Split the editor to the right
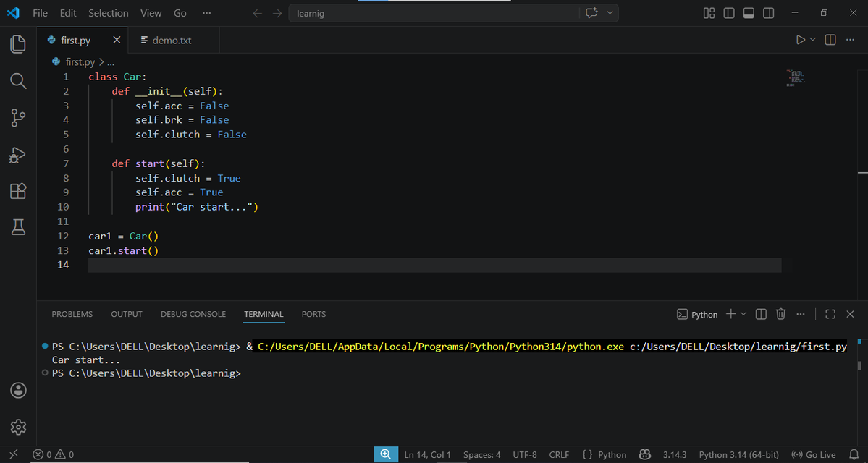This screenshot has width=868, height=463. pos(830,40)
